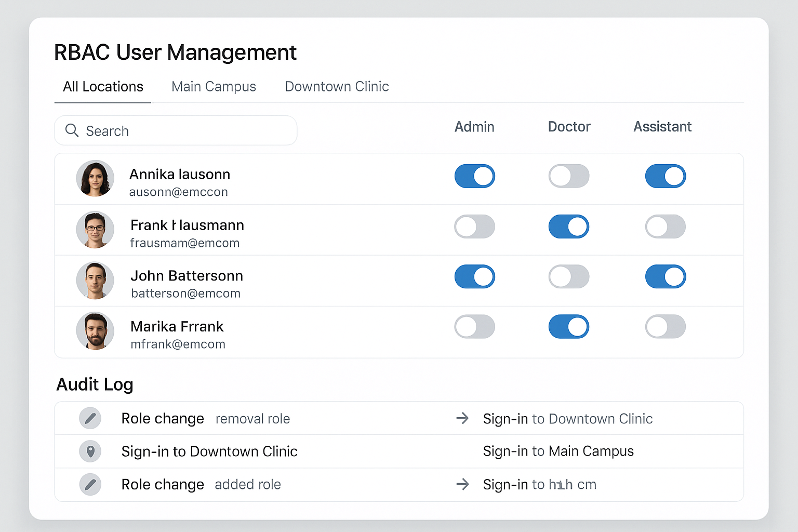Enable Doctor role for Annika lausonn
Image resolution: width=798 pixels, height=532 pixels.
569,176
